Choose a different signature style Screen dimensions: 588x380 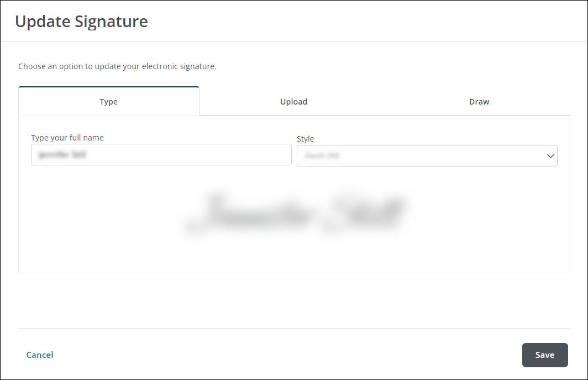pos(427,155)
